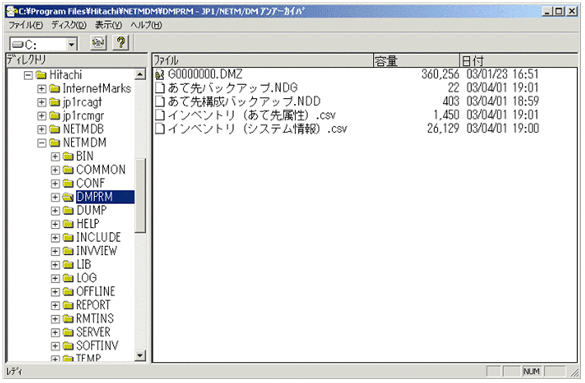This screenshot has height=383, width=585.
Task: Select the REPORT folder icon
Action: point(68,305)
